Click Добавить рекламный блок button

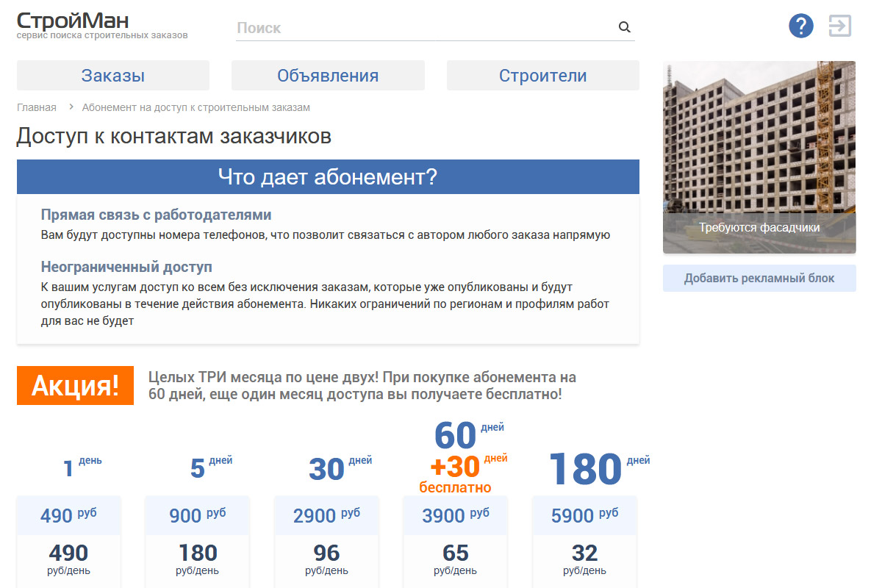click(759, 279)
